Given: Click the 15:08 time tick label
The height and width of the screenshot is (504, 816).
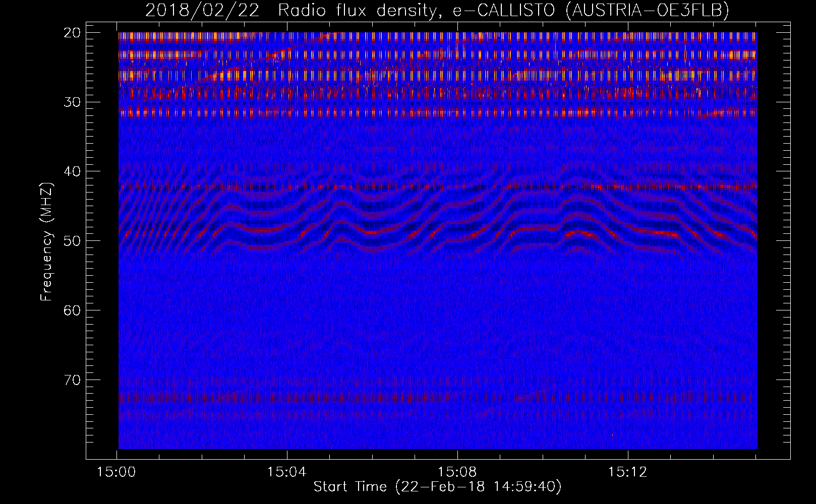Looking at the screenshot, I should 457,472.
